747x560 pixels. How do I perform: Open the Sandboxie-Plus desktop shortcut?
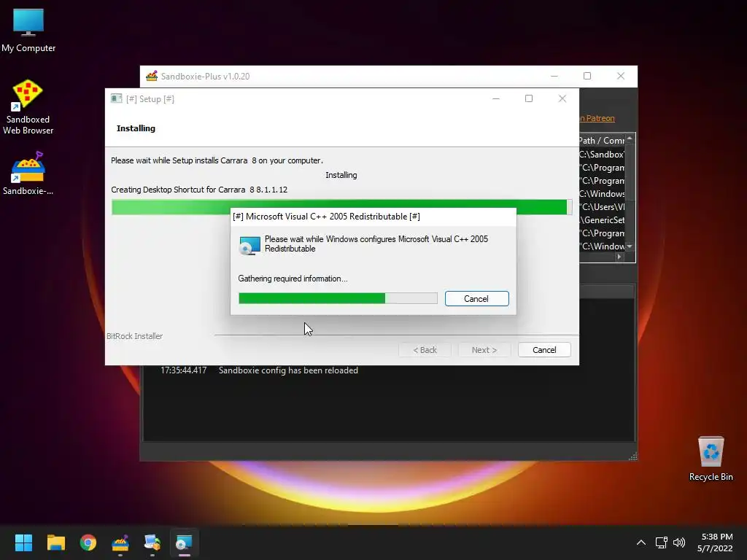[x=28, y=174]
